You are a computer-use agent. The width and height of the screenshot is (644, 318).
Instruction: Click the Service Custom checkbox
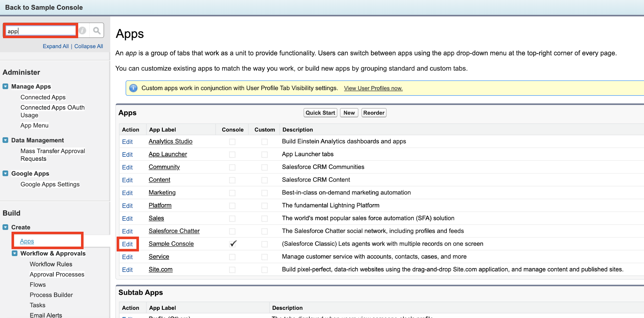pyautogui.click(x=264, y=257)
